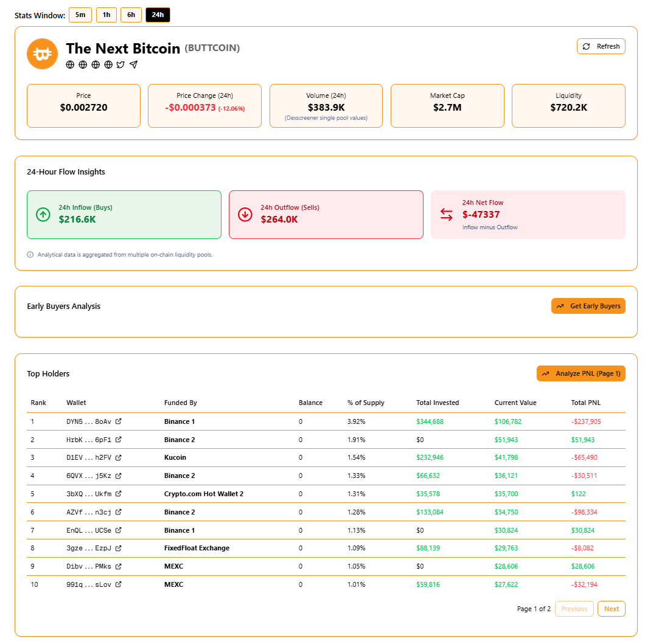Click the Price Change (24h) card

[204, 106]
